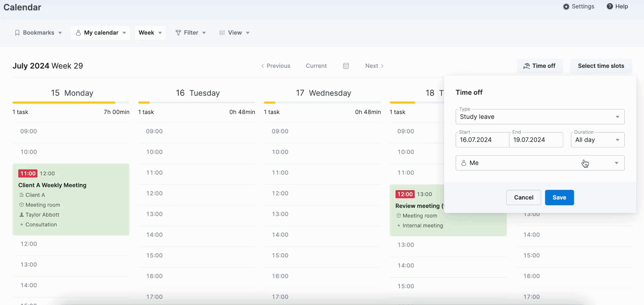Click Wednesday's workload progress bar
This screenshot has height=305, width=644.
[323, 103]
